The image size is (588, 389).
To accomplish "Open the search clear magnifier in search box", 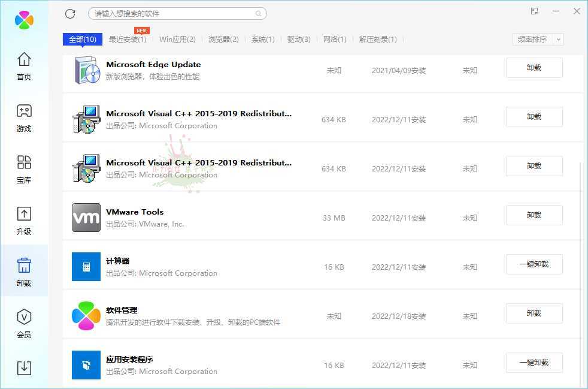I will (258, 13).
